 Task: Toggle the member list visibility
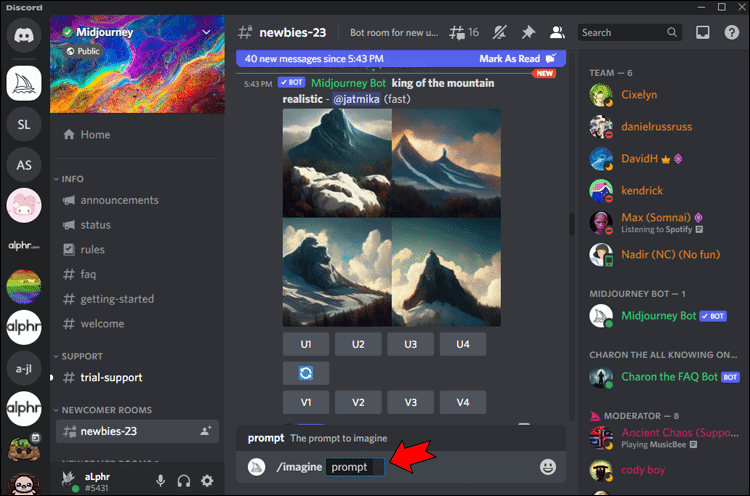(x=557, y=33)
